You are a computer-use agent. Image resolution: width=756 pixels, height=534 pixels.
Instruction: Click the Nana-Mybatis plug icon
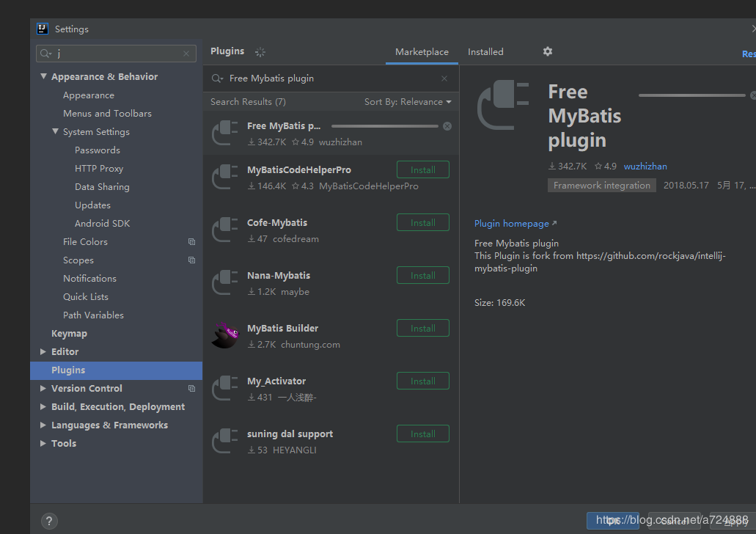[x=225, y=282]
